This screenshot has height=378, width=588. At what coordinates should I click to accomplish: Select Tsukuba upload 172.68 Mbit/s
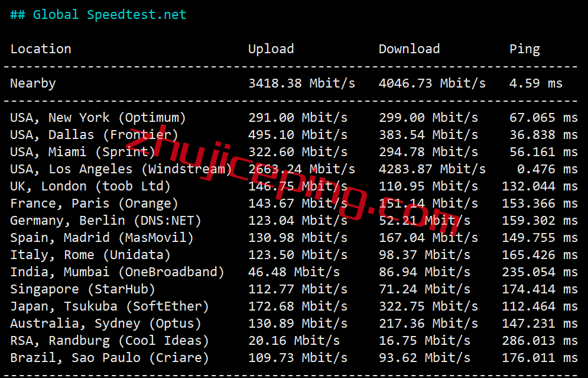coord(298,306)
